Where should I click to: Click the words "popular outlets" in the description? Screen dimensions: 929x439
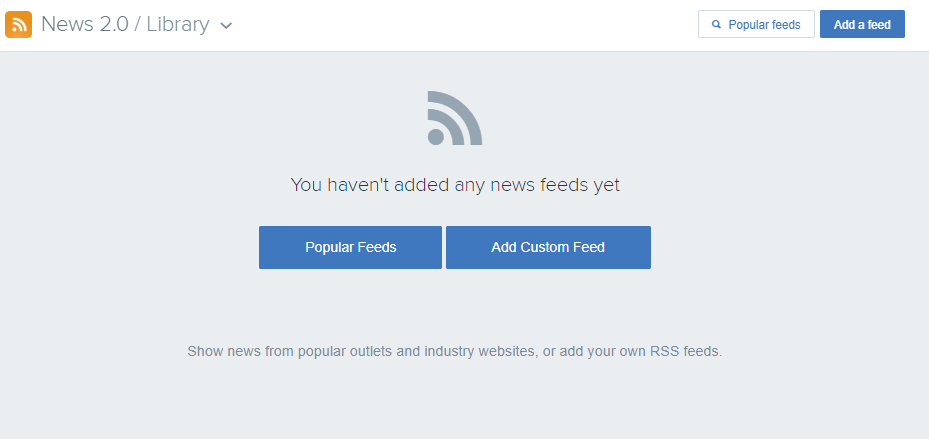coord(345,351)
